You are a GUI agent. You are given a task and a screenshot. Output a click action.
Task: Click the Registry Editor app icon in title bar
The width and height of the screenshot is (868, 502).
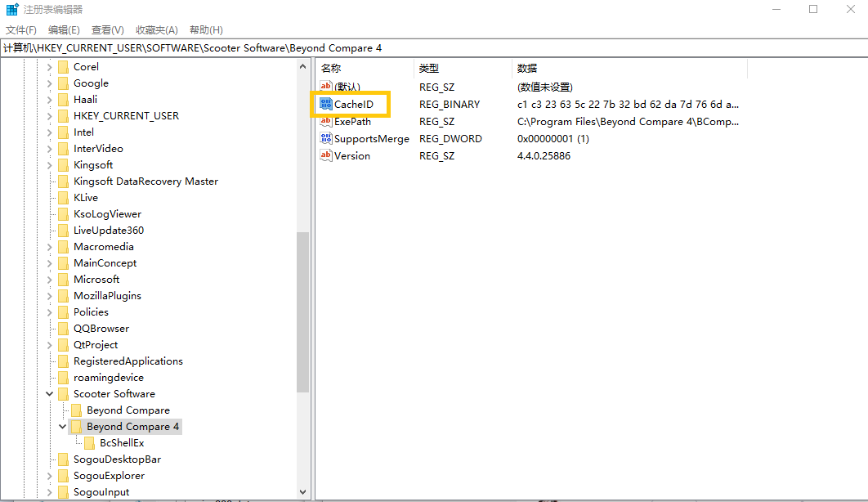[12, 10]
